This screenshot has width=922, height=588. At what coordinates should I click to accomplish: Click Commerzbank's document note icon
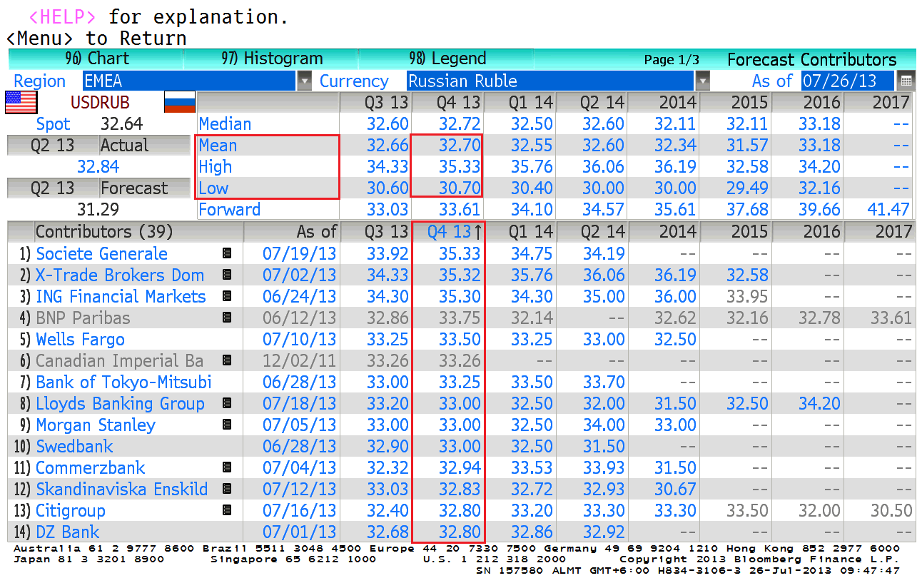[227, 467]
